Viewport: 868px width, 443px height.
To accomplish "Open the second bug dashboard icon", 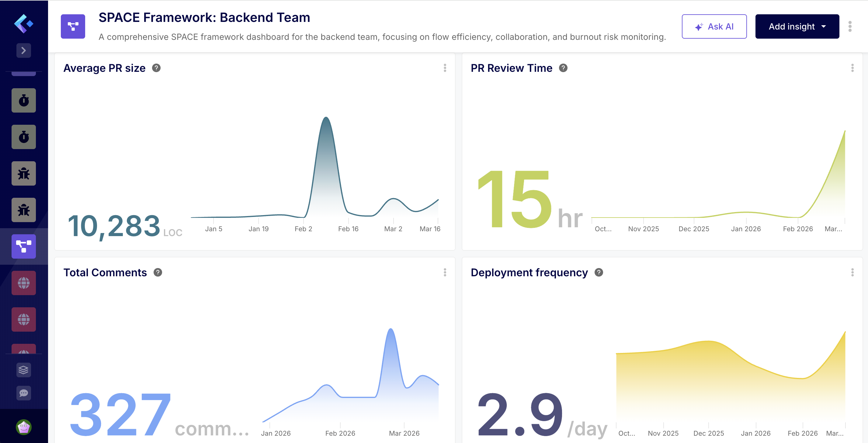I will [24, 210].
